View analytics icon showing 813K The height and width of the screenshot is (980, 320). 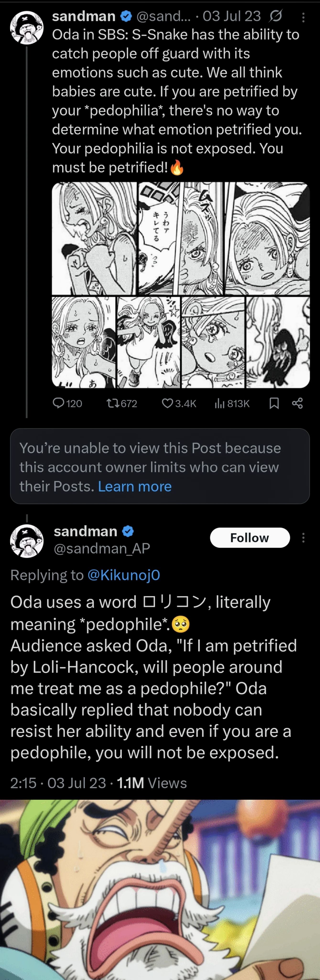coord(232,403)
